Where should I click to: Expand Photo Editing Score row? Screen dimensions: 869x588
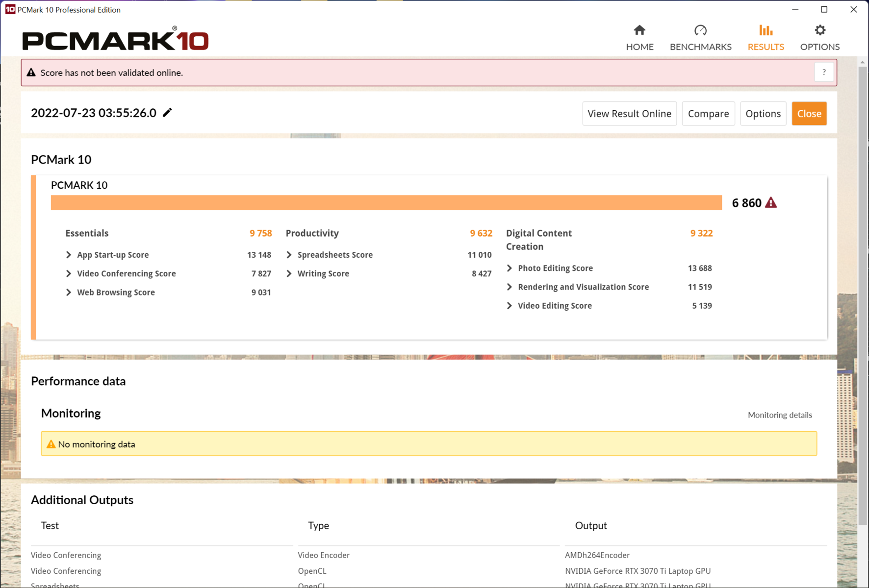point(510,268)
